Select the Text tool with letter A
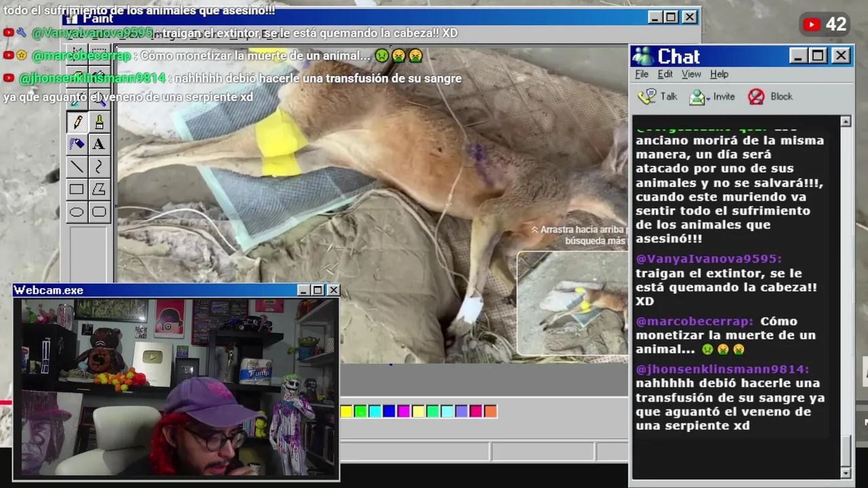The height and width of the screenshot is (488, 868). point(99,144)
